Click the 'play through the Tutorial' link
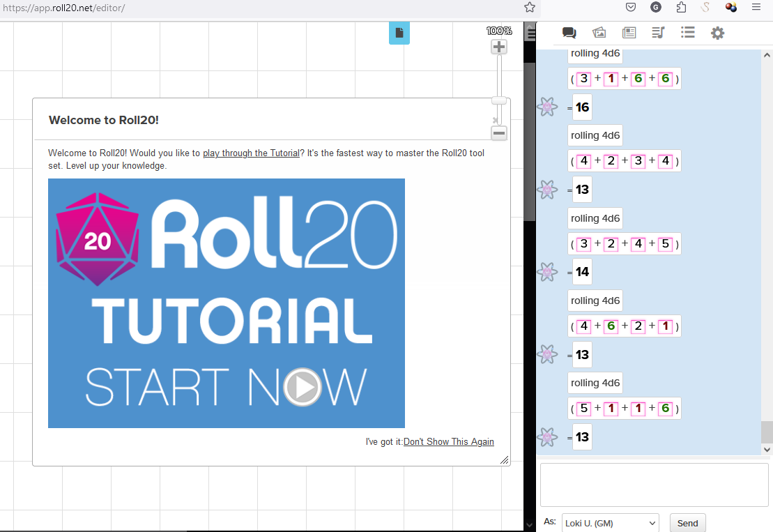 [251, 153]
